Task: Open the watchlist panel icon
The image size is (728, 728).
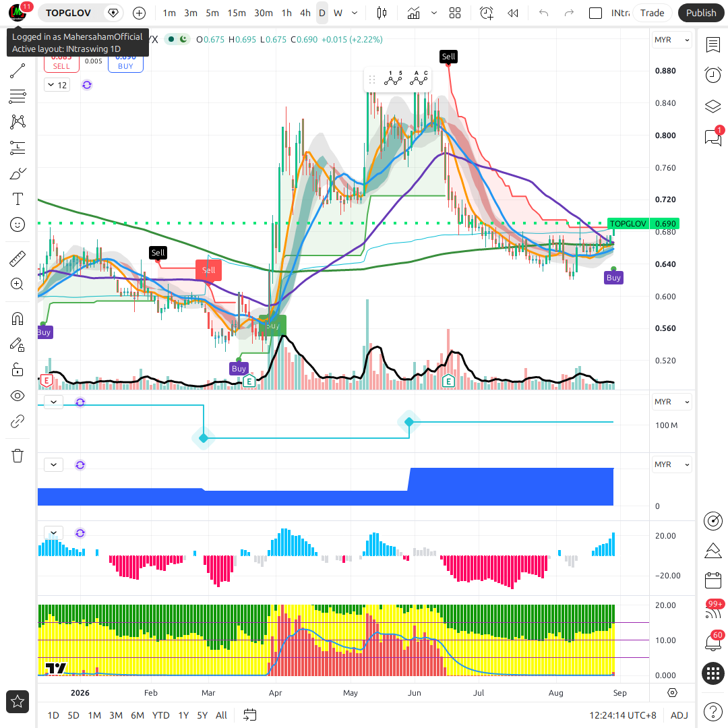Action: coord(712,45)
